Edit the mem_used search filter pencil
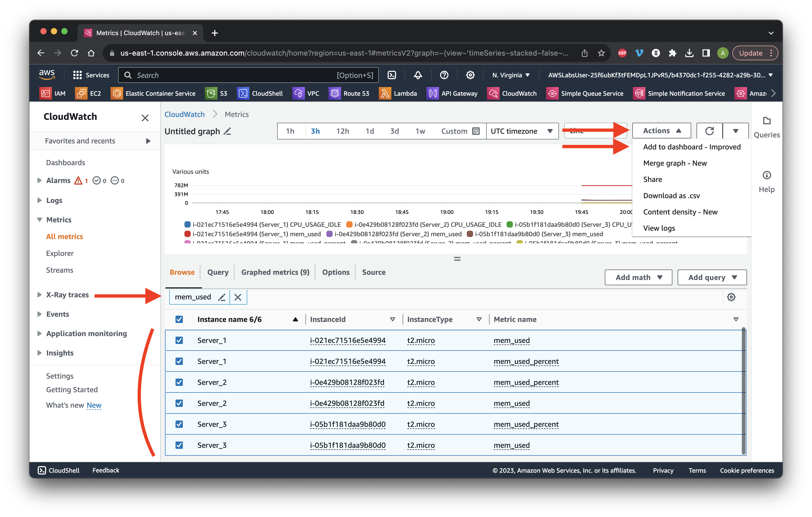The height and width of the screenshot is (517, 812). click(222, 297)
